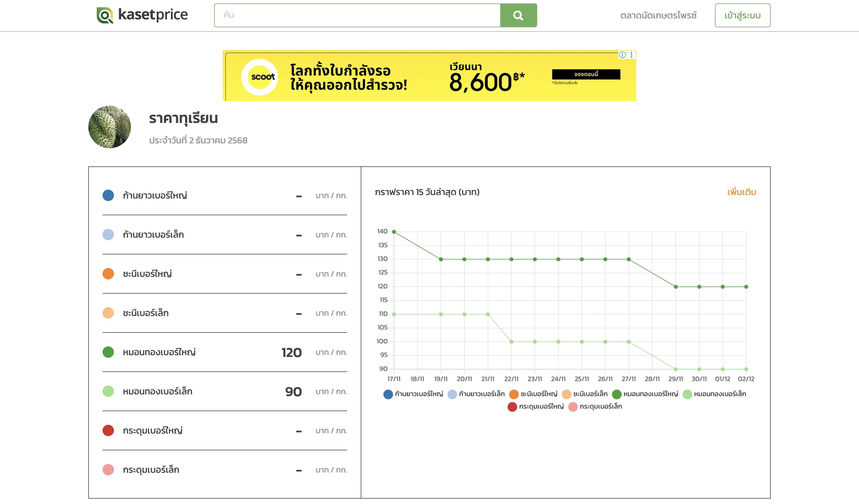Click the pink กระดุมเบอร์เล็ก legend dot

coord(573,407)
